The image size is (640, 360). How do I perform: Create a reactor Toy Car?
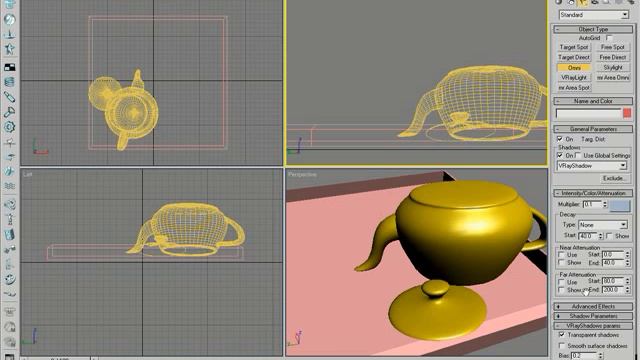(x=9, y=157)
